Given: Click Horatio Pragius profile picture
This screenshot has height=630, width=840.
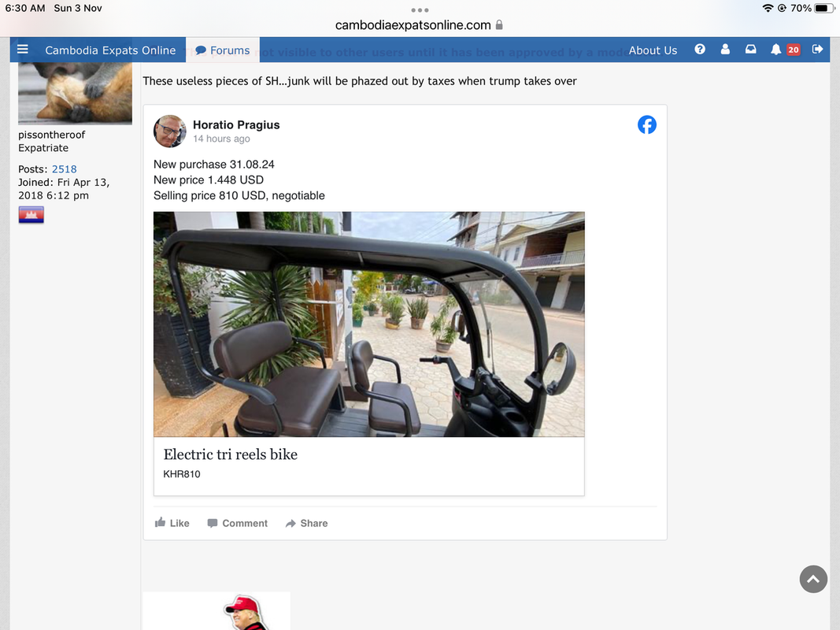Looking at the screenshot, I should pos(170,131).
